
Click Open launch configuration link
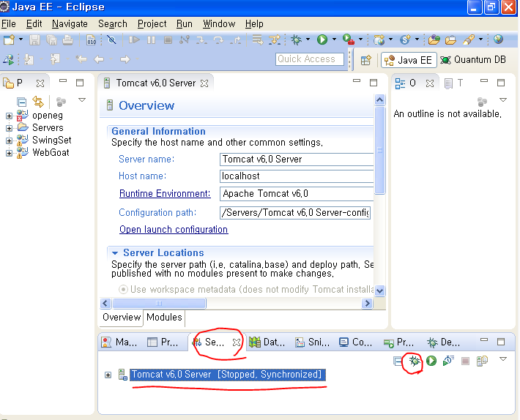174,230
